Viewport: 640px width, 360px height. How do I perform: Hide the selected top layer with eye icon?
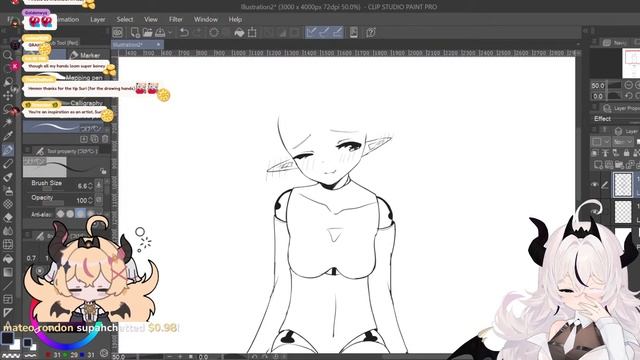(595, 185)
